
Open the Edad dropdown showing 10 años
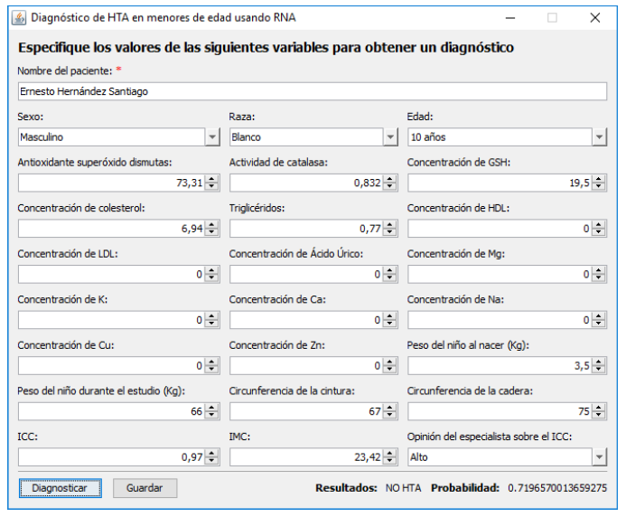(x=598, y=137)
